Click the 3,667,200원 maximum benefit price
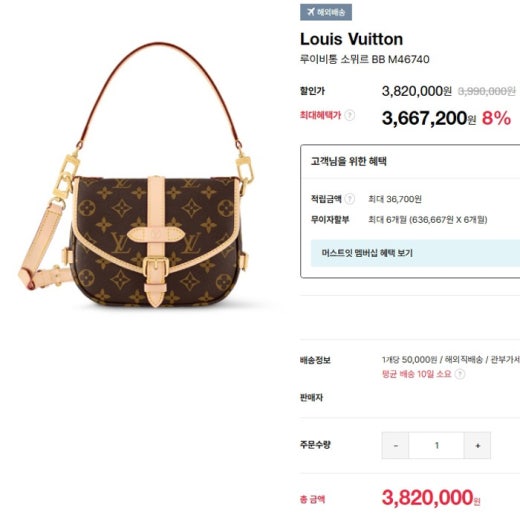 click(x=429, y=118)
